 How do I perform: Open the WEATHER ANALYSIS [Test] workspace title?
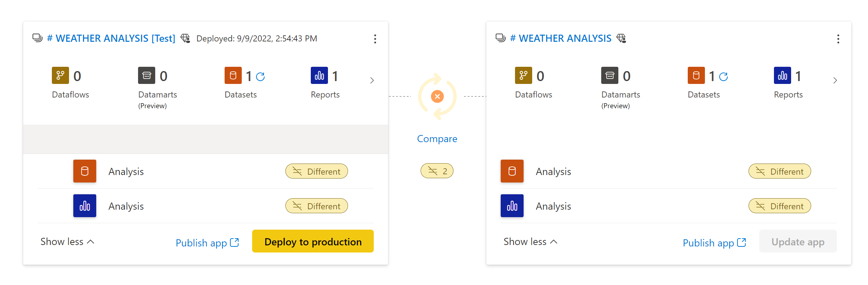point(111,38)
